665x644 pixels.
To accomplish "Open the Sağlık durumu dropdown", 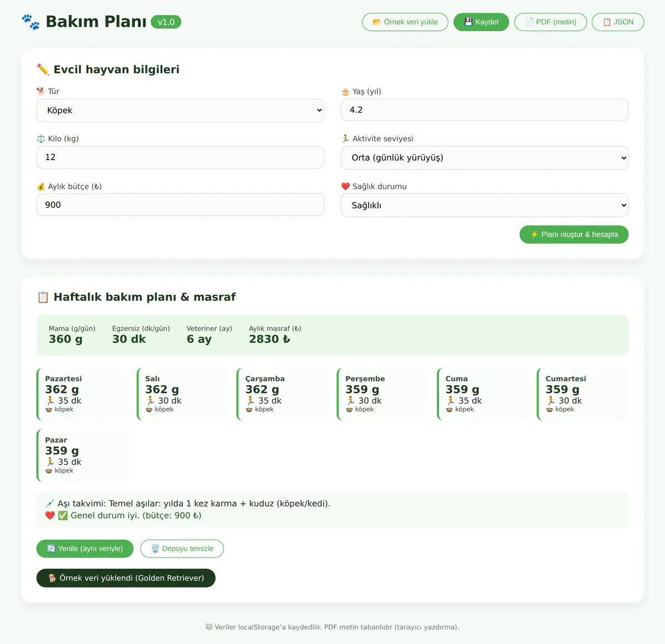I will click(484, 205).
